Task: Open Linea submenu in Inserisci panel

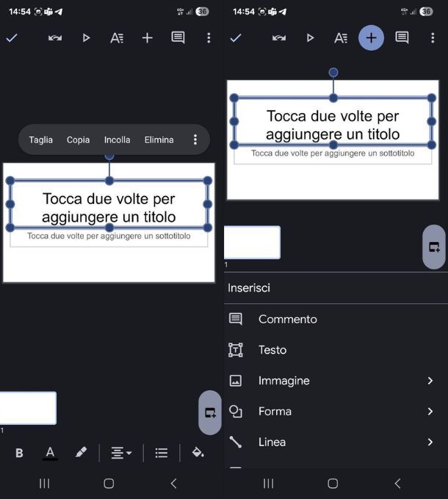Action: click(336, 442)
